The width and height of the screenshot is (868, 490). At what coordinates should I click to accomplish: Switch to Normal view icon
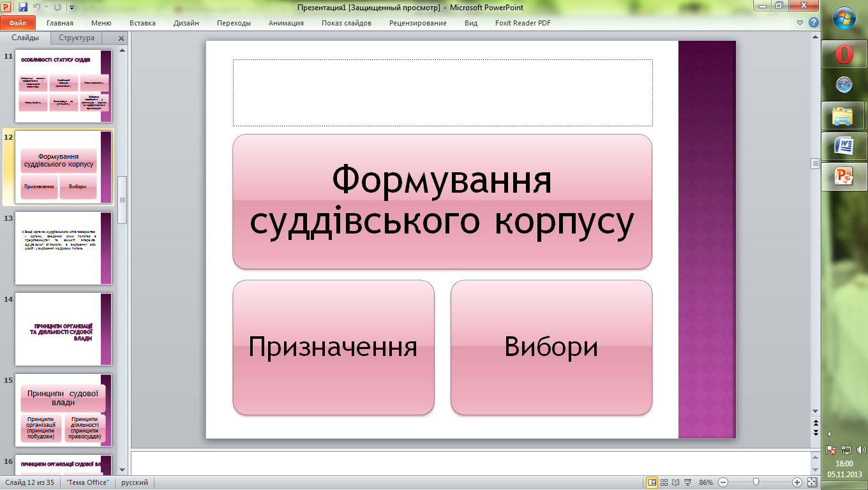pos(652,482)
